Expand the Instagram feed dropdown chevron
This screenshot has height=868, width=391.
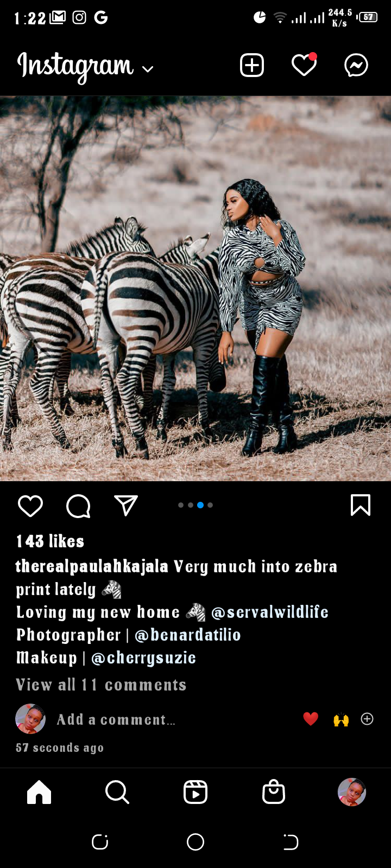pyautogui.click(x=147, y=69)
